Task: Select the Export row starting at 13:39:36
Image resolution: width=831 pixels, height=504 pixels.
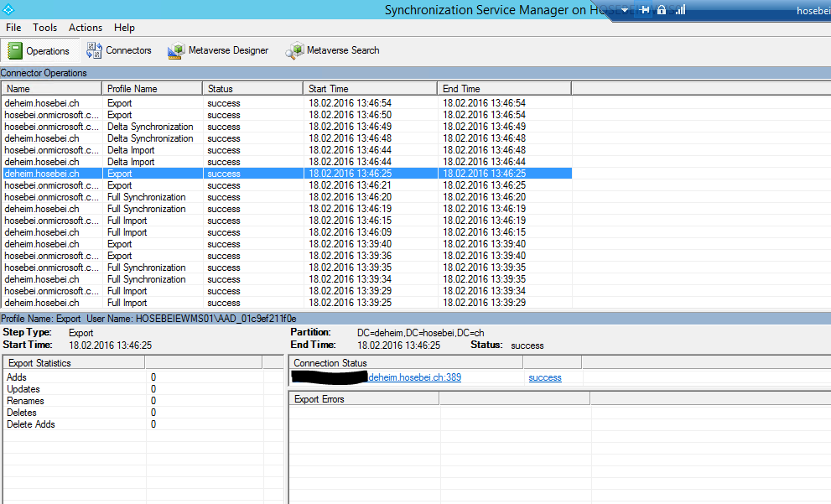Action: (287, 256)
